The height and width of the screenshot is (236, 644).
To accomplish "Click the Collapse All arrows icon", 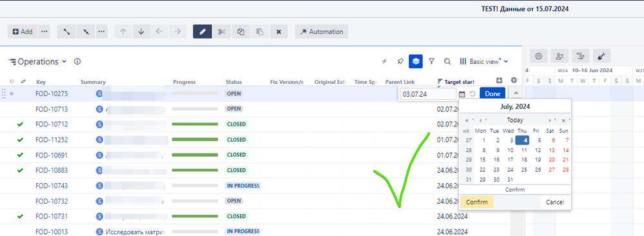I will coord(86,32).
